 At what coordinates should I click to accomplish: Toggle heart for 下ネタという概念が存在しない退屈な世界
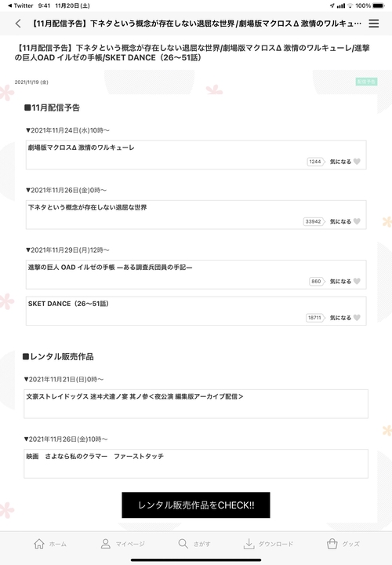click(357, 221)
